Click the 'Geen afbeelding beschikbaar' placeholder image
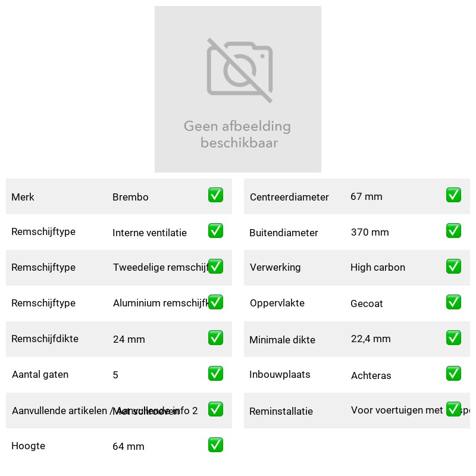Viewport: 476px width, 476px height. (x=238, y=89)
